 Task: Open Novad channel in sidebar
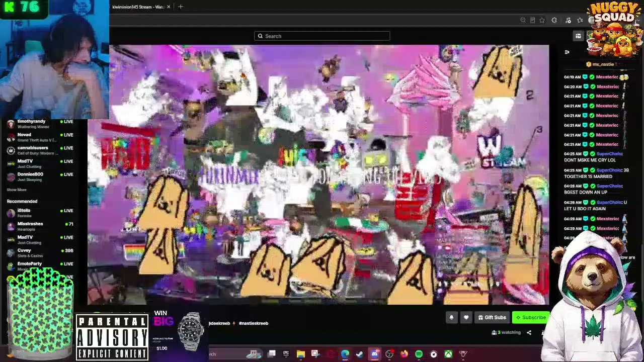click(41, 137)
